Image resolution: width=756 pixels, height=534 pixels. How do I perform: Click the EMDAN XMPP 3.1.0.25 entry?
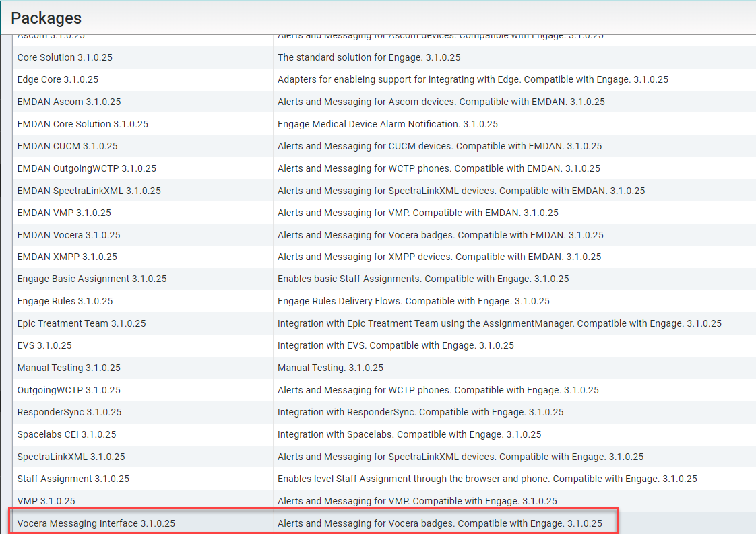point(67,257)
